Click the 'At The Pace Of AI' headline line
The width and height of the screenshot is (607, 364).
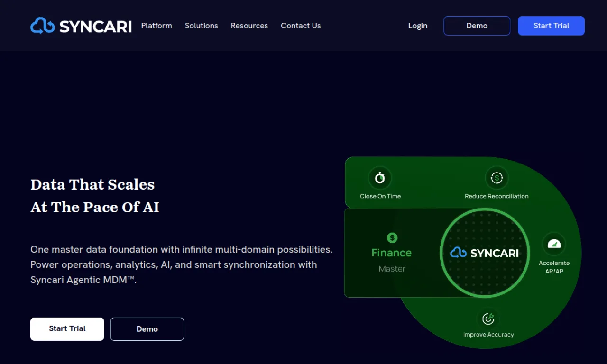pyautogui.click(x=95, y=207)
